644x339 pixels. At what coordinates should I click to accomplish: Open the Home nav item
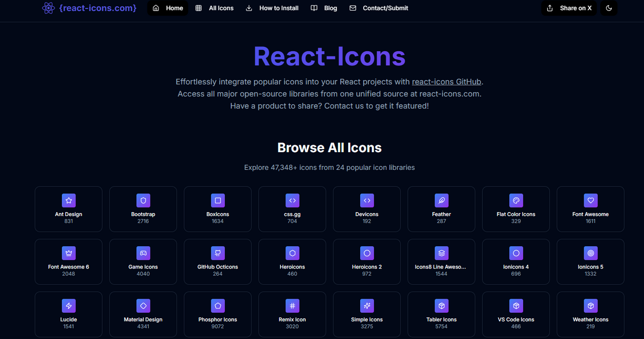click(x=168, y=8)
